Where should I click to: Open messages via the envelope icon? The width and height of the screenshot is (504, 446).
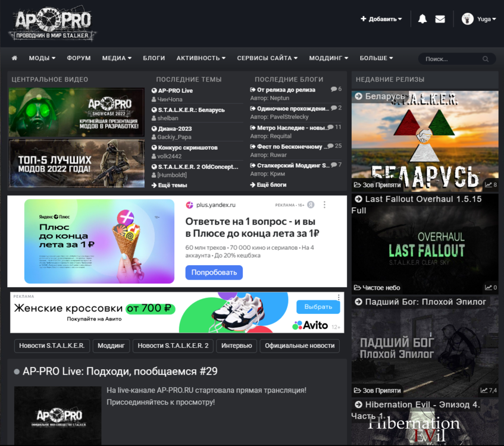[440, 18]
